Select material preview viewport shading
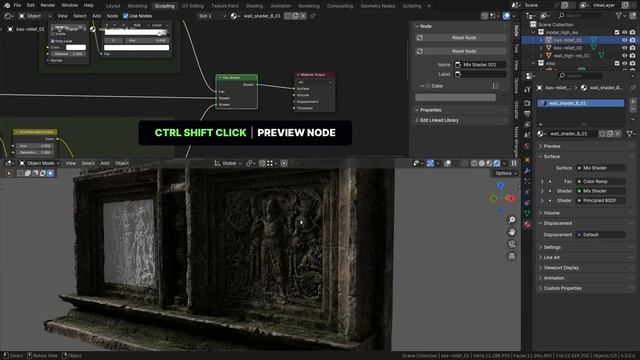 point(489,163)
